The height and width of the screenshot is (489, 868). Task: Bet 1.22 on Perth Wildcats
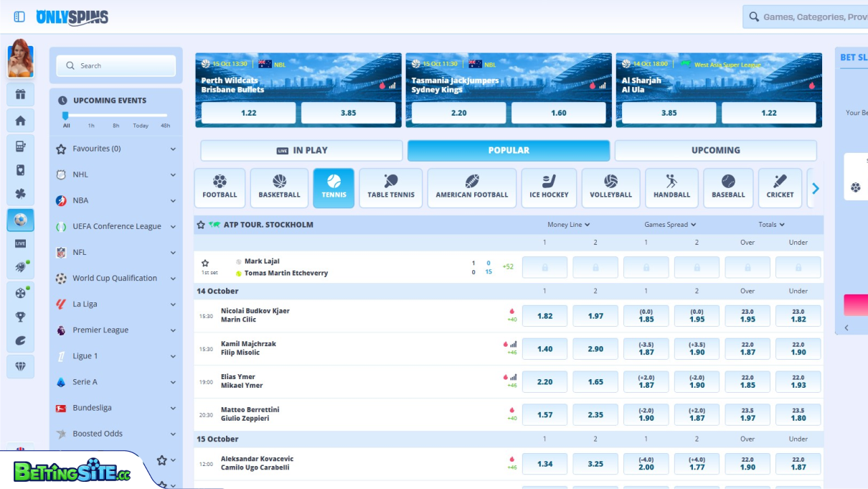(x=247, y=112)
